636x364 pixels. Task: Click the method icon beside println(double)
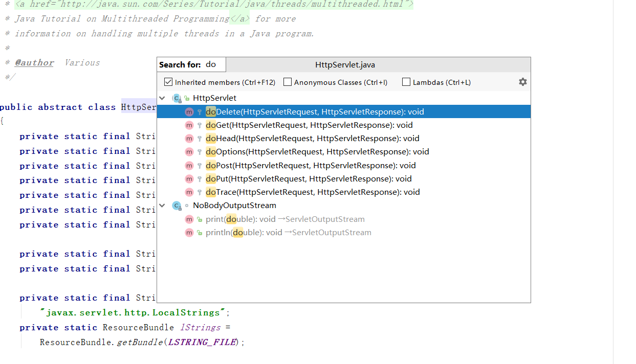189,233
